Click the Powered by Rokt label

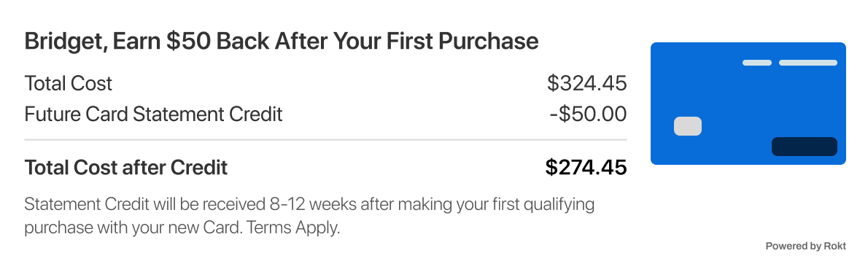[805, 246]
